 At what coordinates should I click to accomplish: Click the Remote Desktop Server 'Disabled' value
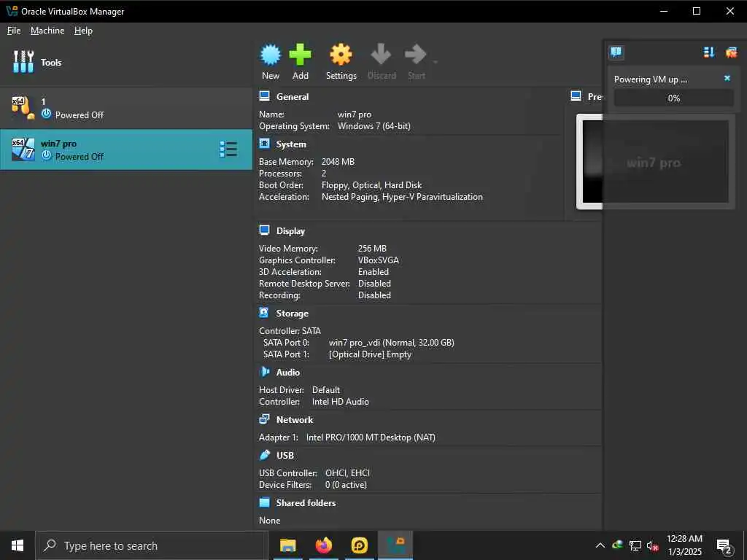tap(374, 284)
